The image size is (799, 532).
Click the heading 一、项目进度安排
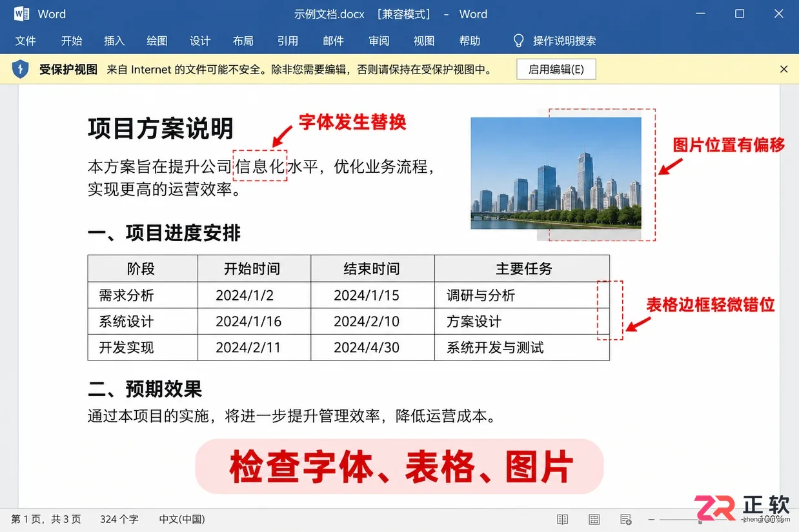tap(164, 233)
